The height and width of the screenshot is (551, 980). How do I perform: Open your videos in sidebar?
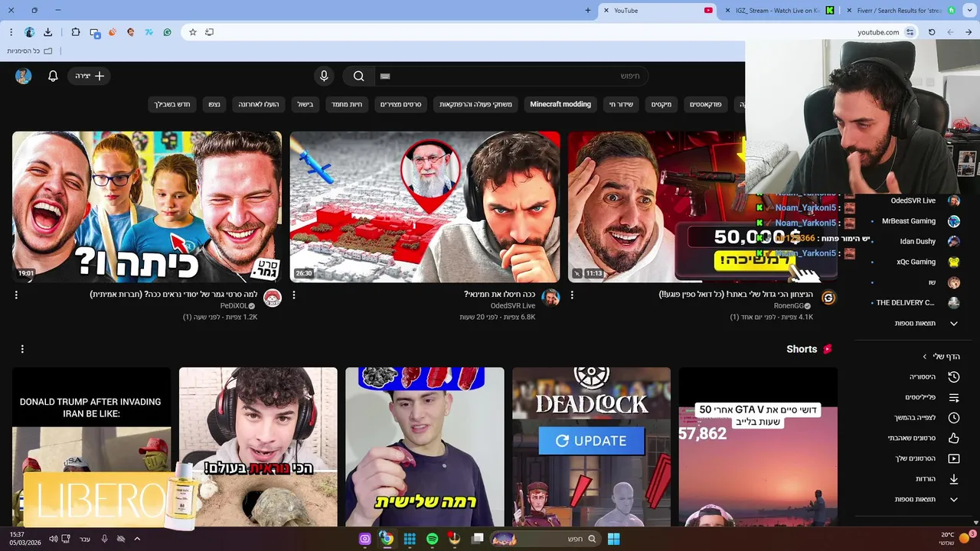pyautogui.click(x=927, y=458)
